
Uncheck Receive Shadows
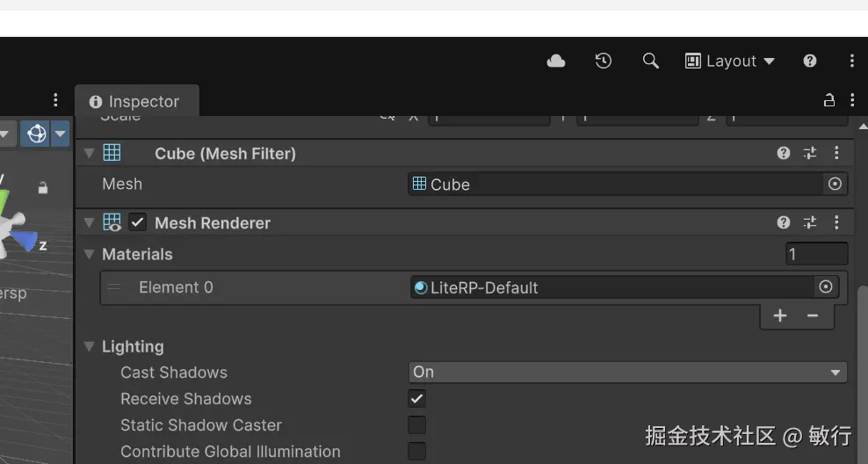pos(417,399)
